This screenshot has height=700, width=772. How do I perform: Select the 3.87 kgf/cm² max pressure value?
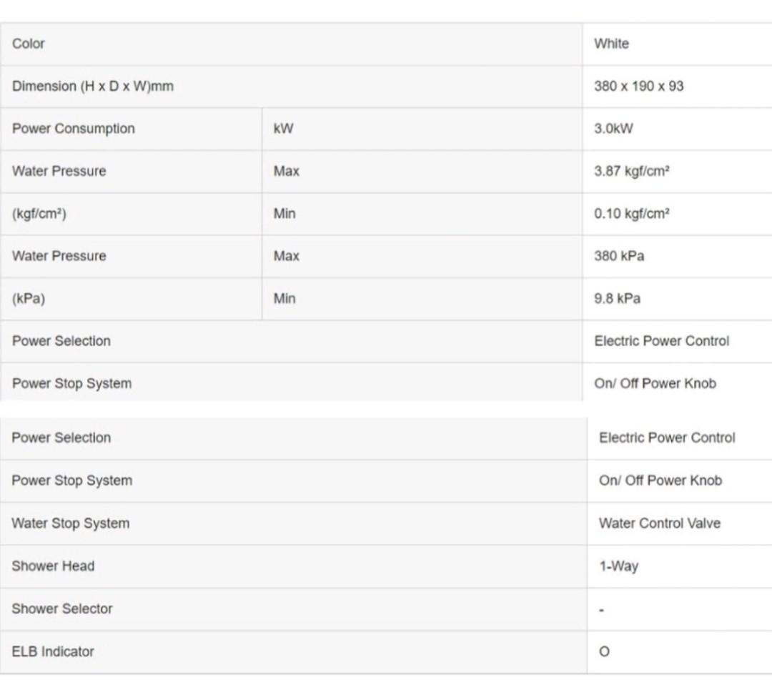pos(631,172)
